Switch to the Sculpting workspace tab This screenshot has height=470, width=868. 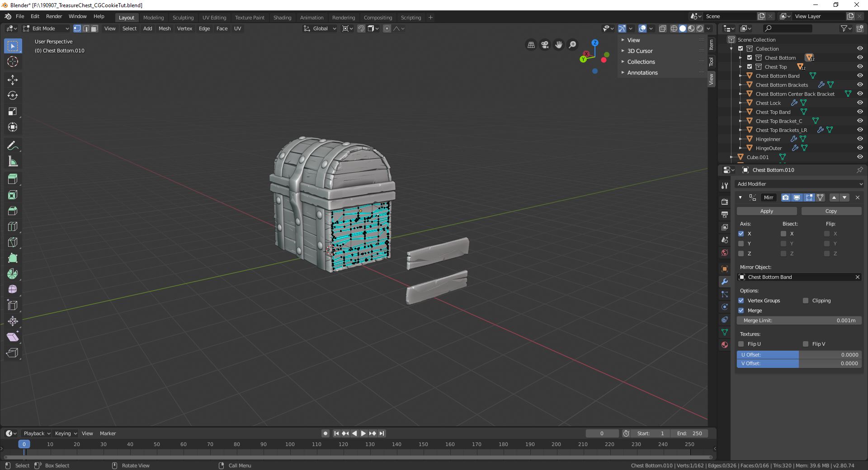(x=183, y=18)
